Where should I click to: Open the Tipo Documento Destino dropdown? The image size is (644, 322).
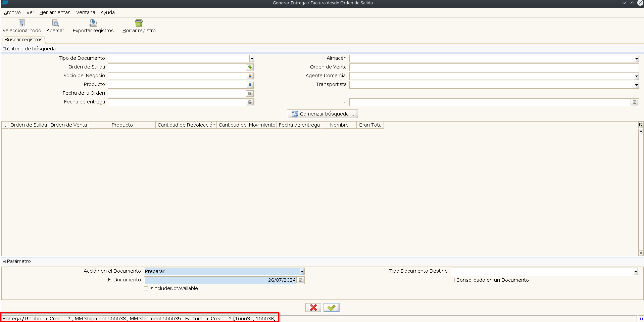(x=635, y=271)
